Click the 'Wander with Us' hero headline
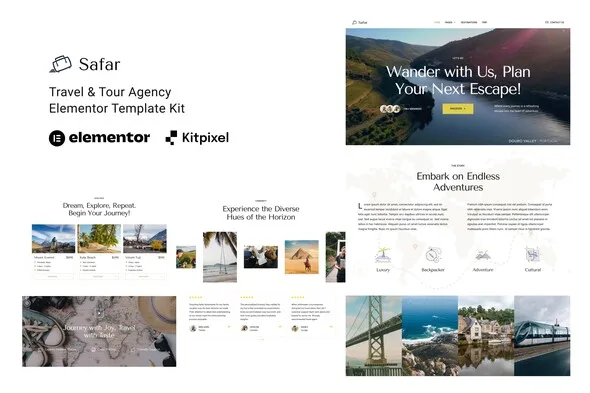Image resolution: width=590 pixels, height=393 pixels. (458, 80)
